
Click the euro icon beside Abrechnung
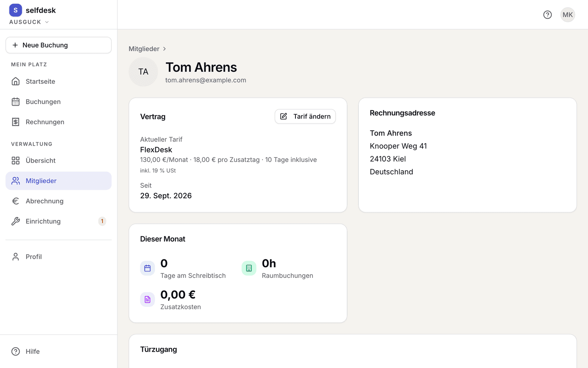point(15,201)
